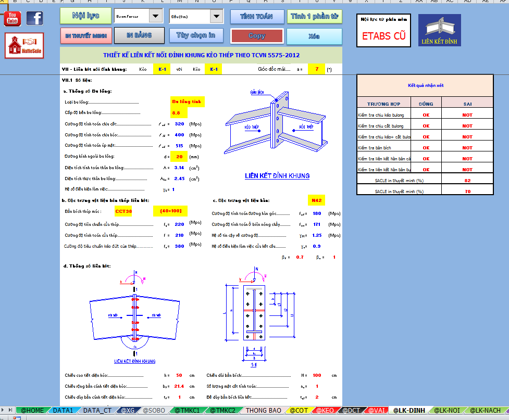Click the LIÊN KẾT ĐỈNH steel connection icon

pos(439,30)
